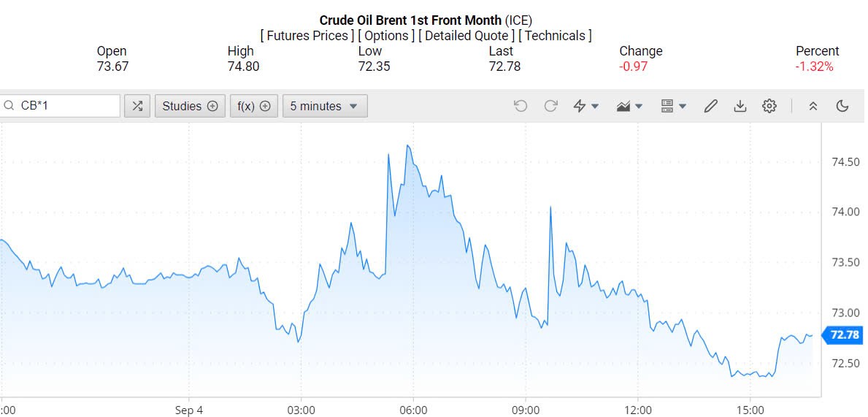This screenshot has height=417, width=868.
Task: Open the f(x) expressions button
Action: (x=254, y=106)
